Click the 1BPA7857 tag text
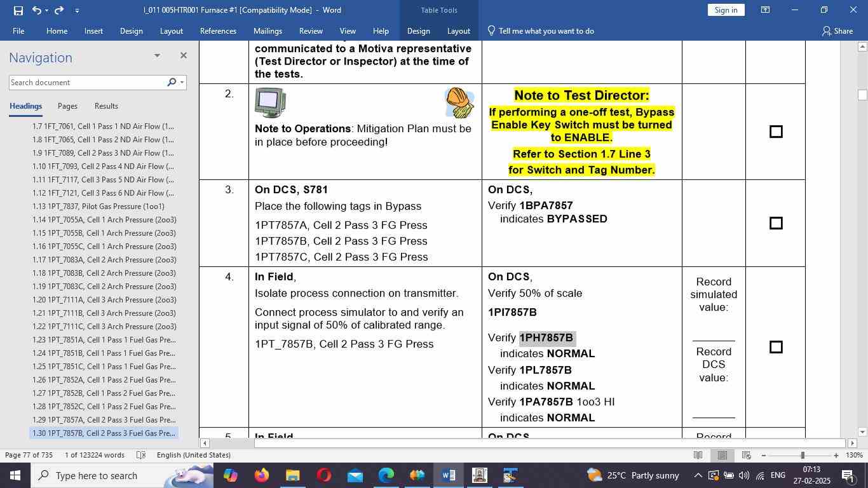 point(546,206)
